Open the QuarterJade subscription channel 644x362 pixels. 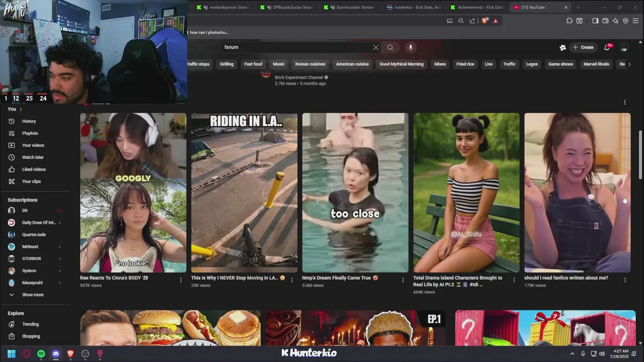coord(33,235)
